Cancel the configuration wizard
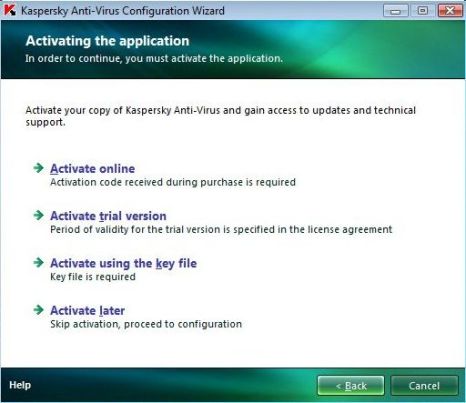 (x=424, y=386)
